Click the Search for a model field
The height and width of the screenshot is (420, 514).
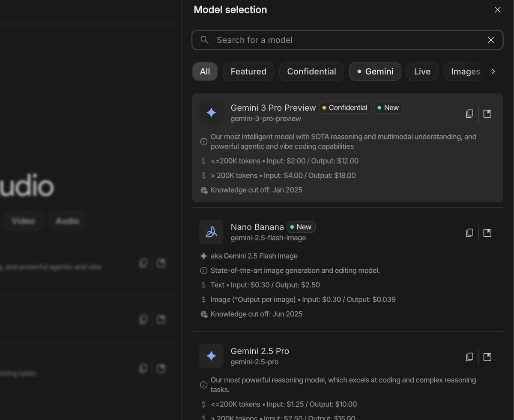pos(347,40)
